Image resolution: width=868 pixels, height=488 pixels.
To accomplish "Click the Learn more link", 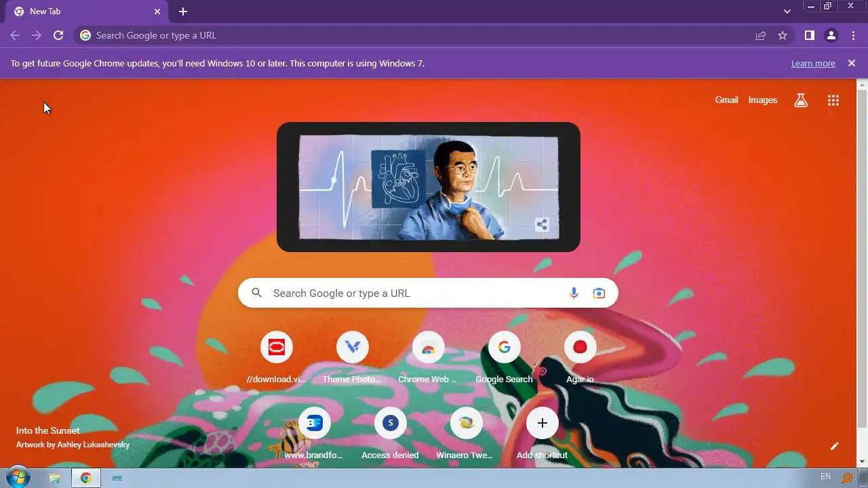I will click(x=813, y=63).
